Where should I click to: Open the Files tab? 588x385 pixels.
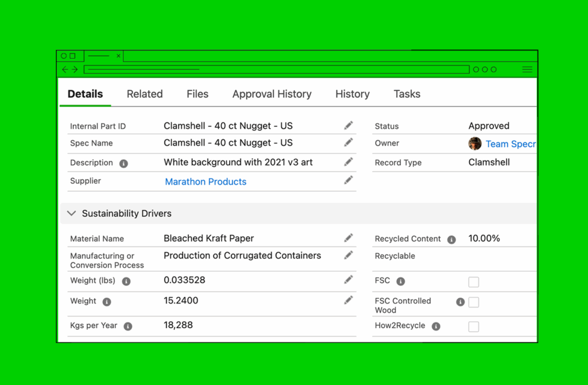198,94
